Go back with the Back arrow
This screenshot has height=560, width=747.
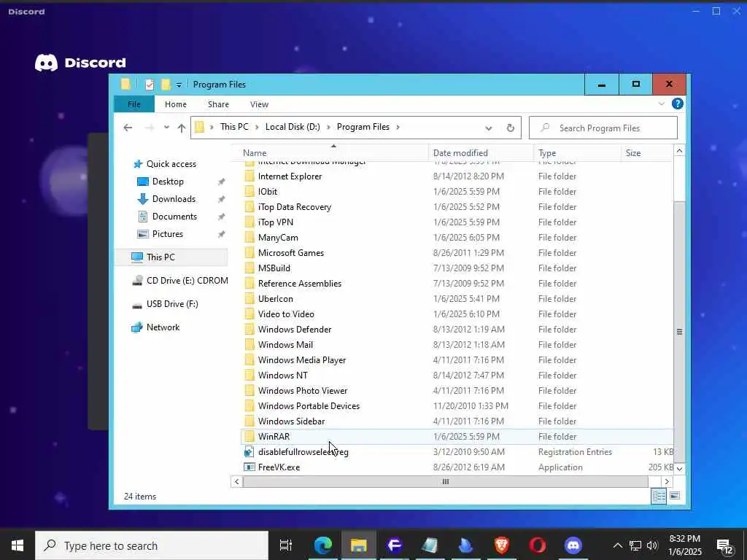[x=128, y=128]
